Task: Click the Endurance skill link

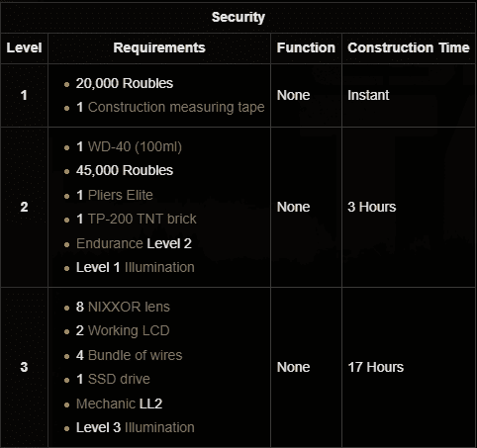Action: click(x=110, y=243)
